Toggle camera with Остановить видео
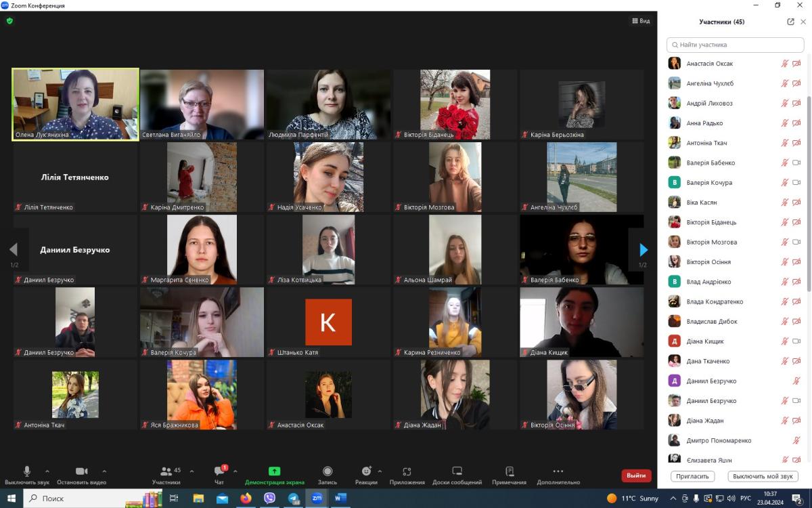 81,471
